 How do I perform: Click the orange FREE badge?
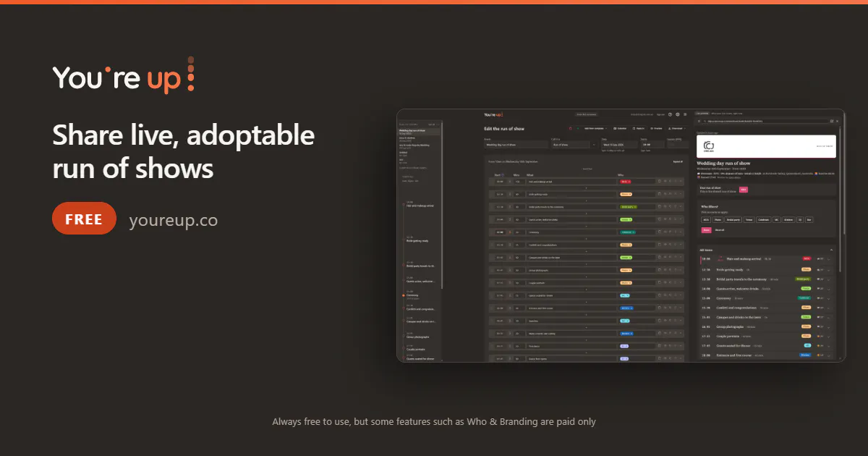[84, 219]
